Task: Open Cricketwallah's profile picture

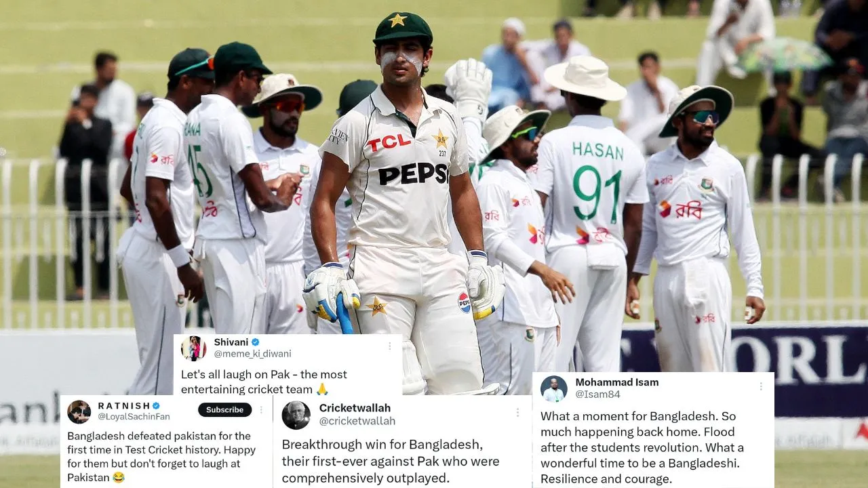Action: 296,415
